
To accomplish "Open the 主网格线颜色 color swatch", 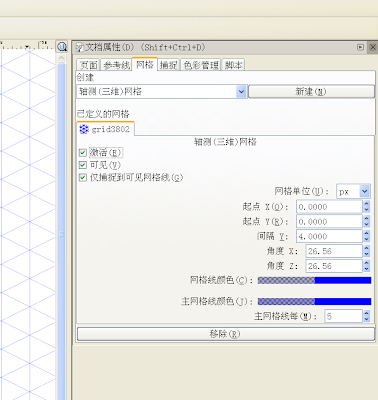I will [x=314, y=301].
